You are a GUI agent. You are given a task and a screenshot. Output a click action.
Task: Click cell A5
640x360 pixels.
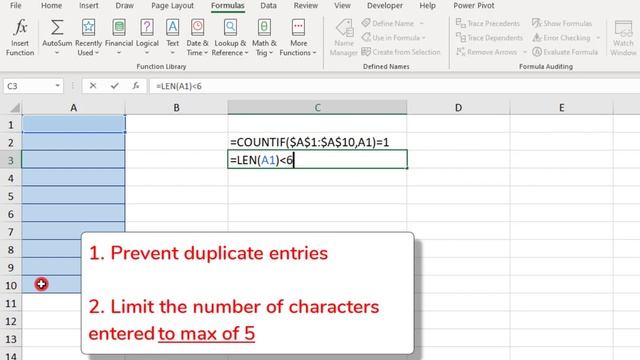[x=73, y=196]
